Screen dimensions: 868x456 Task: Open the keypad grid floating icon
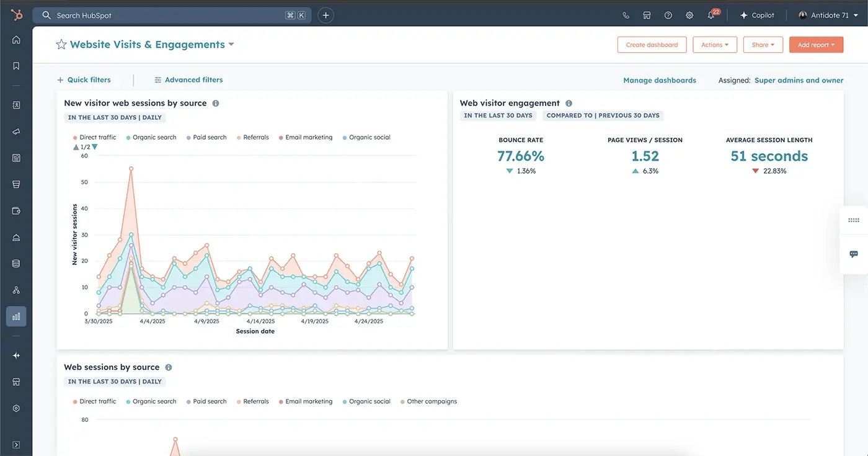[854, 220]
